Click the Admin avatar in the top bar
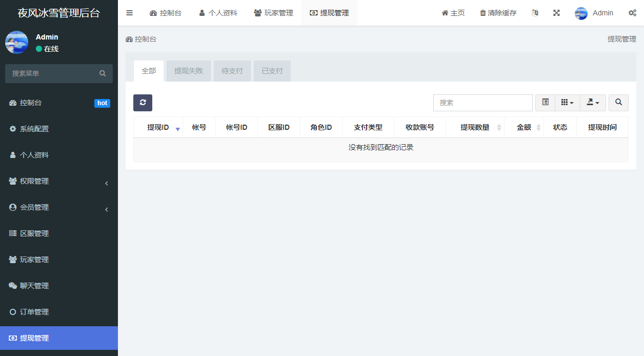The image size is (644, 356). tap(581, 13)
